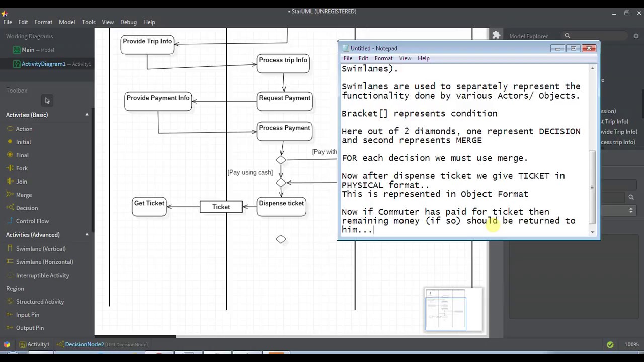Open the Model menu in StarUML
The image size is (644, 362).
click(67, 22)
